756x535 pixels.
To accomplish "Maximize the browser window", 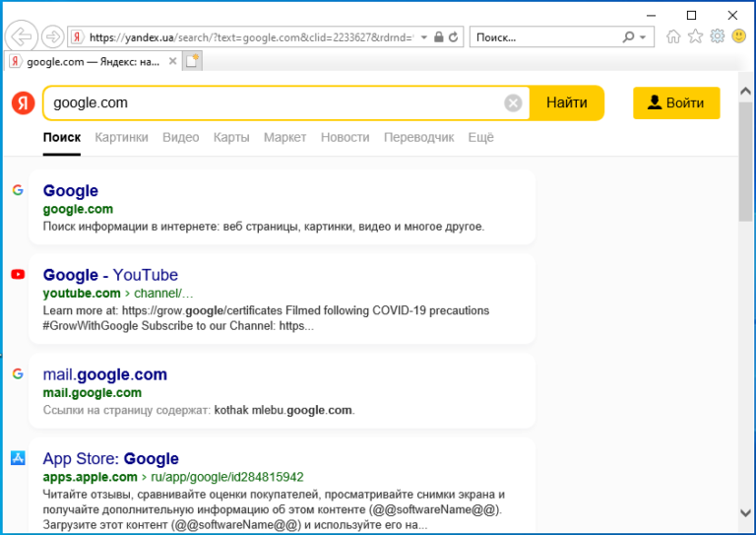I will [691, 16].
